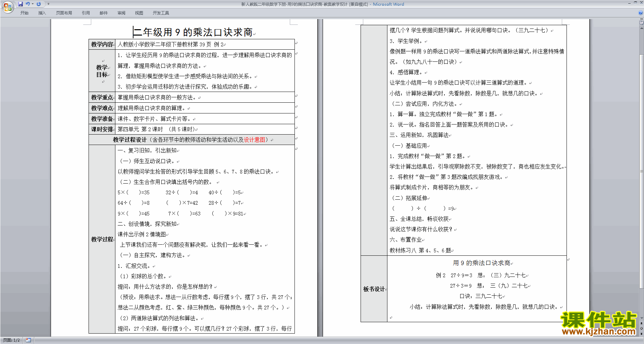Click the equation 64÷( )=8
This screenshot has width=644, height=344.
click(x=133, y=203)
